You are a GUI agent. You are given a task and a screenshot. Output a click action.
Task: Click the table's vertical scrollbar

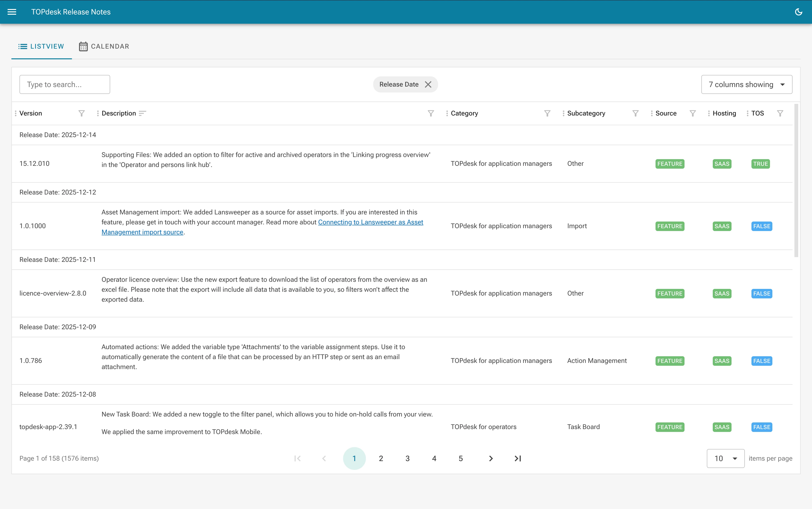pos(796,180)
